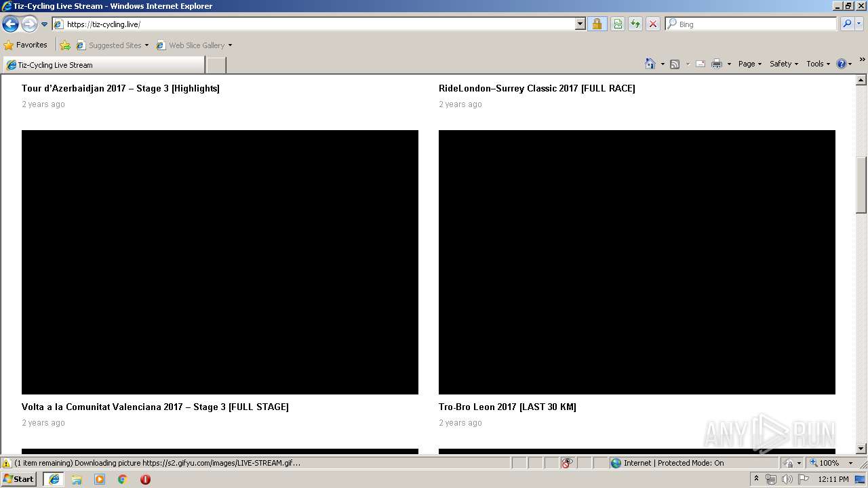Open the red Opera-style taskbar icon
This screenshot has height=488, width=868.
pos(145,479)
